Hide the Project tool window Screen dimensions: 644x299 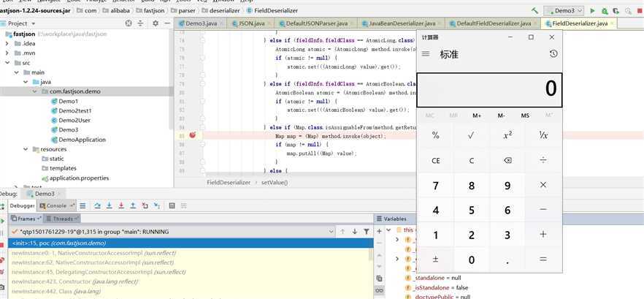[x=167, y=23]
